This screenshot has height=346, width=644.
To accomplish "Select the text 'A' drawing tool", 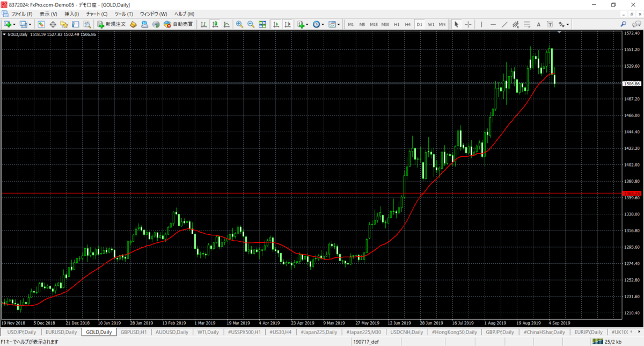I will (x=539, y=24).
